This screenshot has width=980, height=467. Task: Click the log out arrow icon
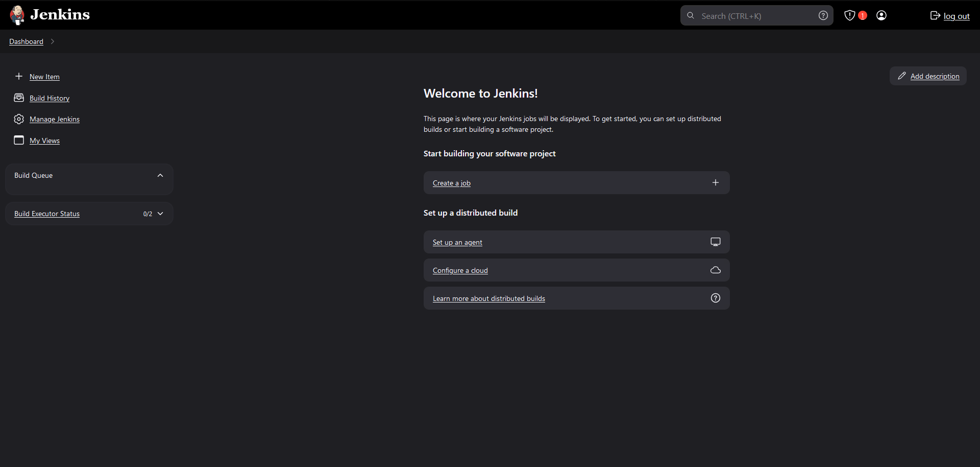(x=935, y=15)
